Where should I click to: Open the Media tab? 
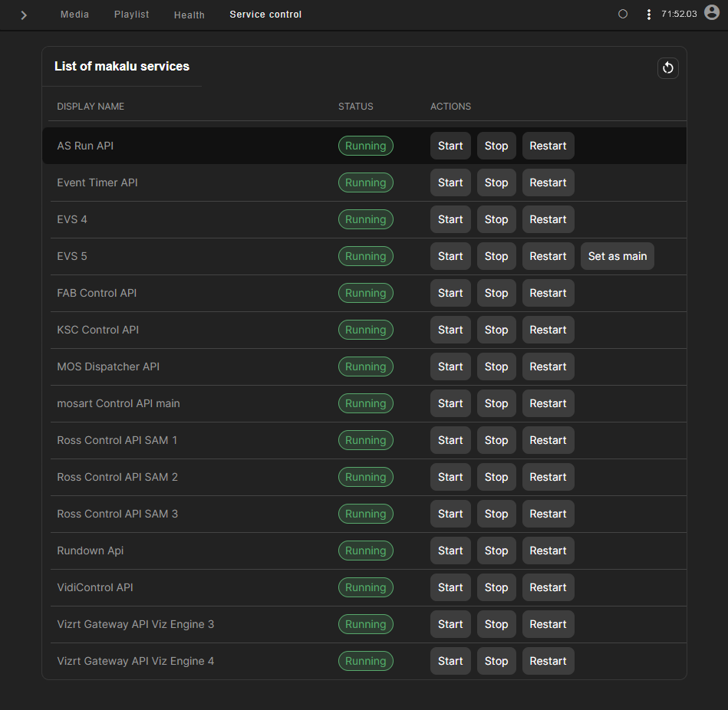[74, 15]
